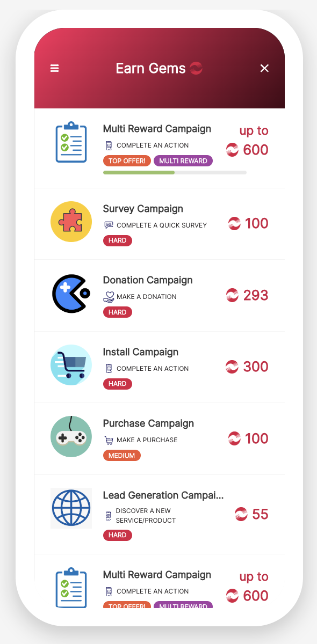Click the HARD tag on Lead Generation Campaign

coord(117,535)
